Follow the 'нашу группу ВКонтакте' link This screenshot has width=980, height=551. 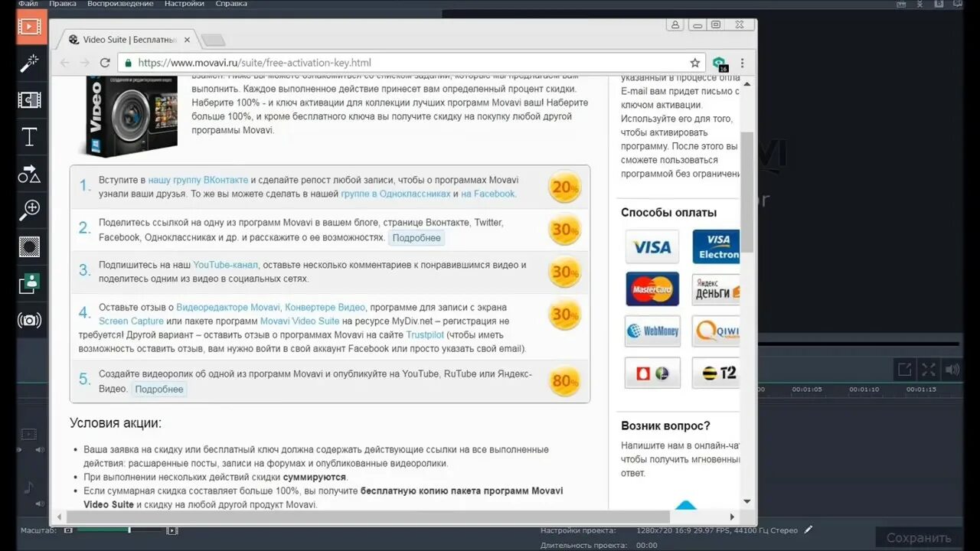[198, 180]
